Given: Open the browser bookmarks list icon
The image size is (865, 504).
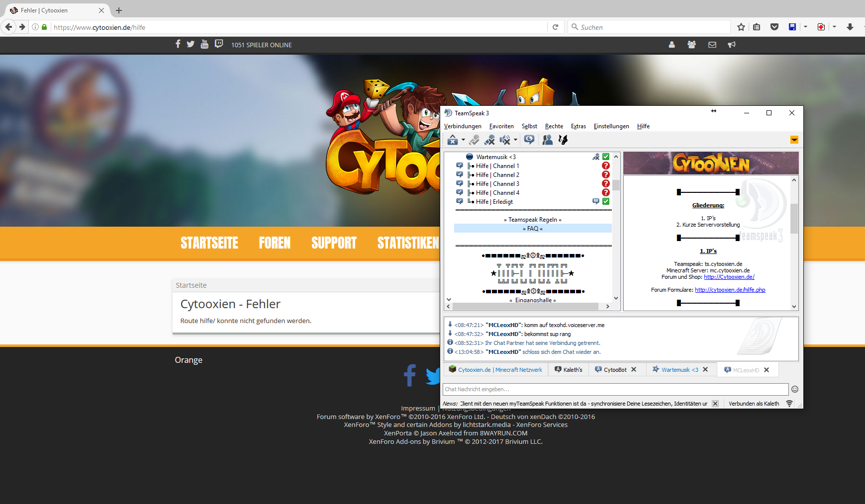Looking at the screenshot, I should click(x=757, y=27).
